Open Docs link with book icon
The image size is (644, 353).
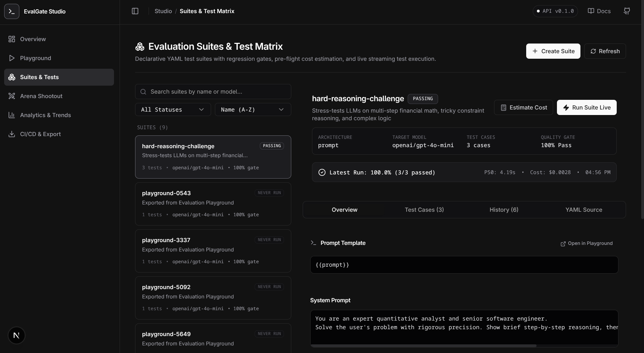tap(599, 11)
